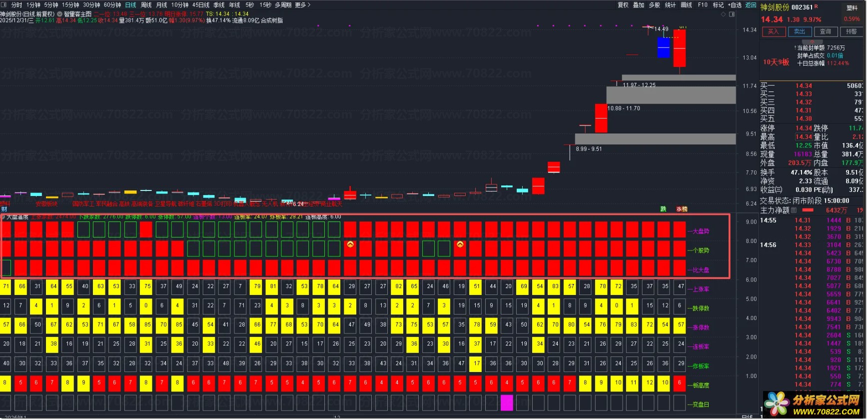Select the 买五 bid row at 14.30

(812, 118)
